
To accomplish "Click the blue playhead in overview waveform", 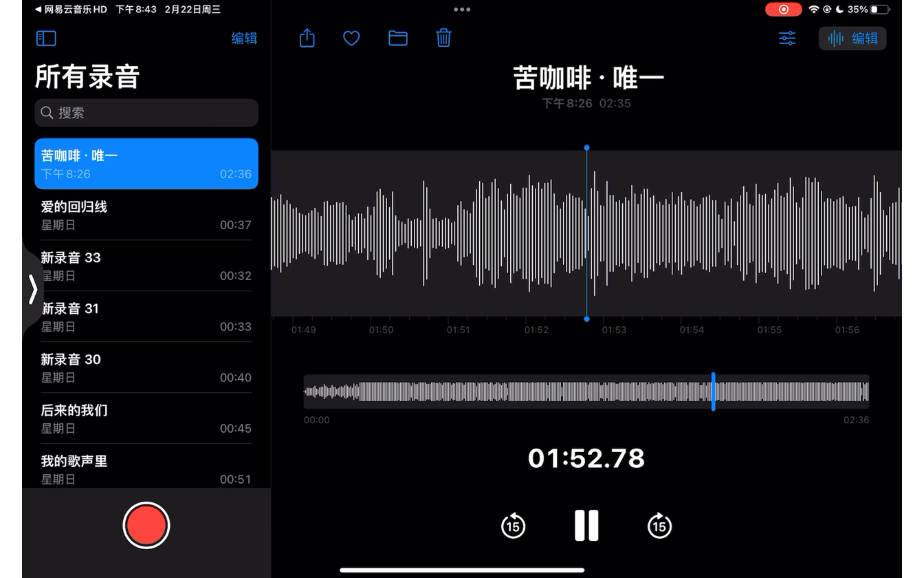I will (x=714, y=392).
